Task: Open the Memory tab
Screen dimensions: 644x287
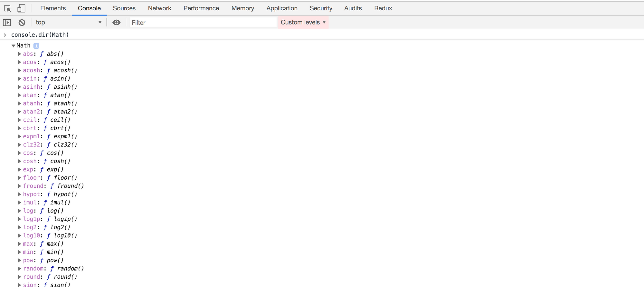Action: [243, 8]
